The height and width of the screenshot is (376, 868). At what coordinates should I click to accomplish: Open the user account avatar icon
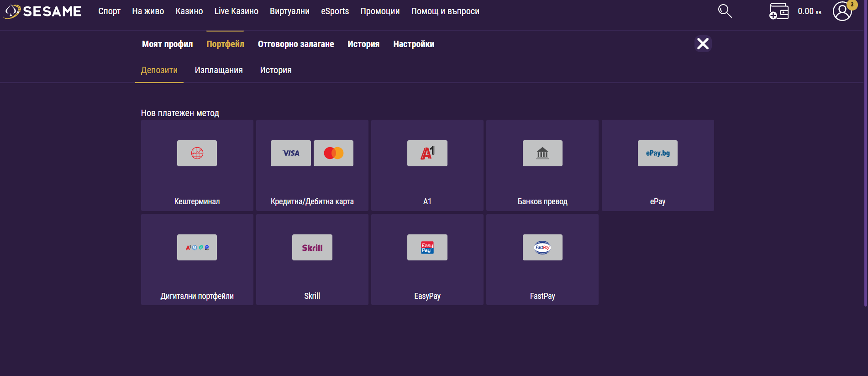(842, 11)
